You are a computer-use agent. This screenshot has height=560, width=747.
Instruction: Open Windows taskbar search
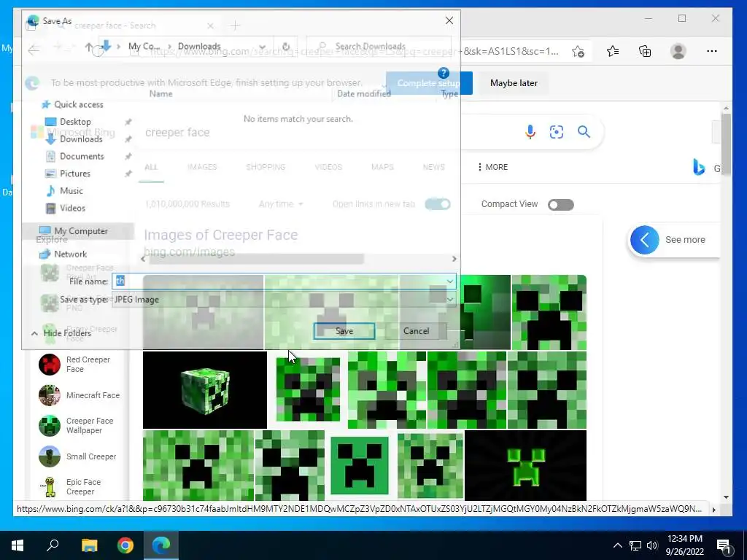tap(53, 545)
